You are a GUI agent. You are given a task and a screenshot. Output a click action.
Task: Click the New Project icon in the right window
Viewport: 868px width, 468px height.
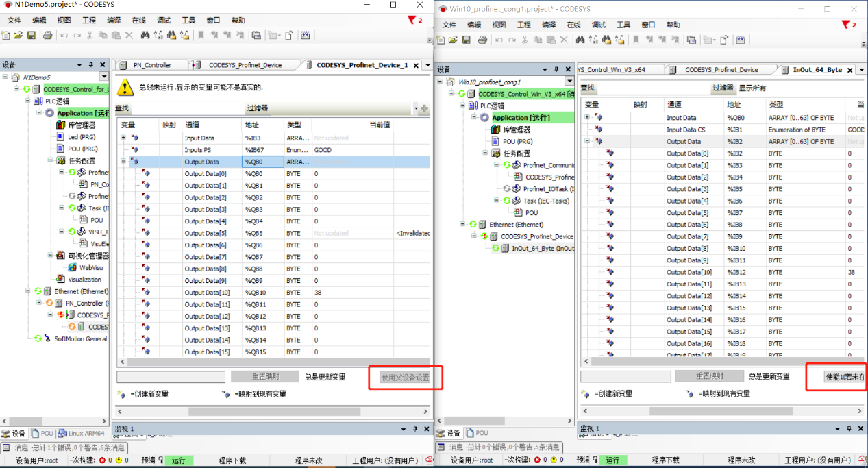(x=441, y=39)
